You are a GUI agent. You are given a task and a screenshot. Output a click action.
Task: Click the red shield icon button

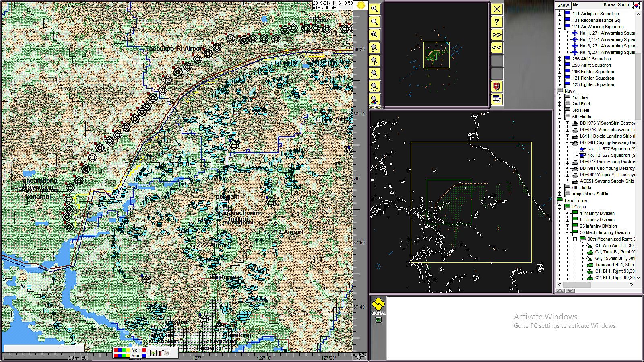pos(497,86)
